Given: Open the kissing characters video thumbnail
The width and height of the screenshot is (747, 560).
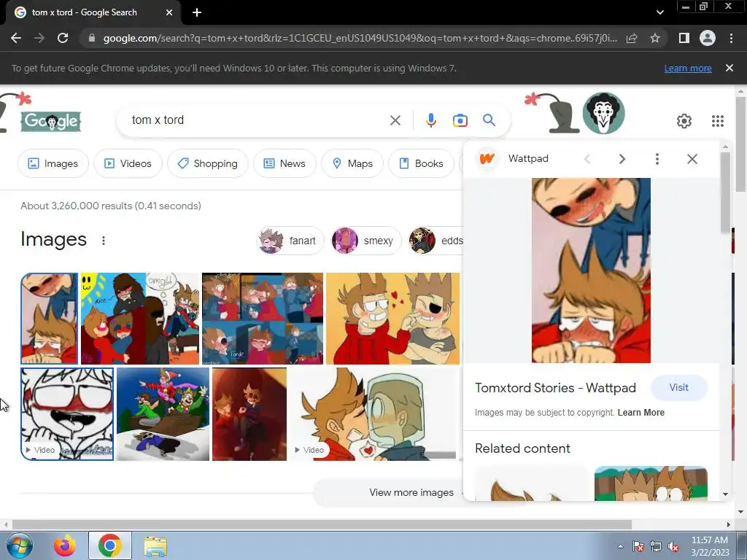Looking at the screenshot, I should tap(373, 414).
